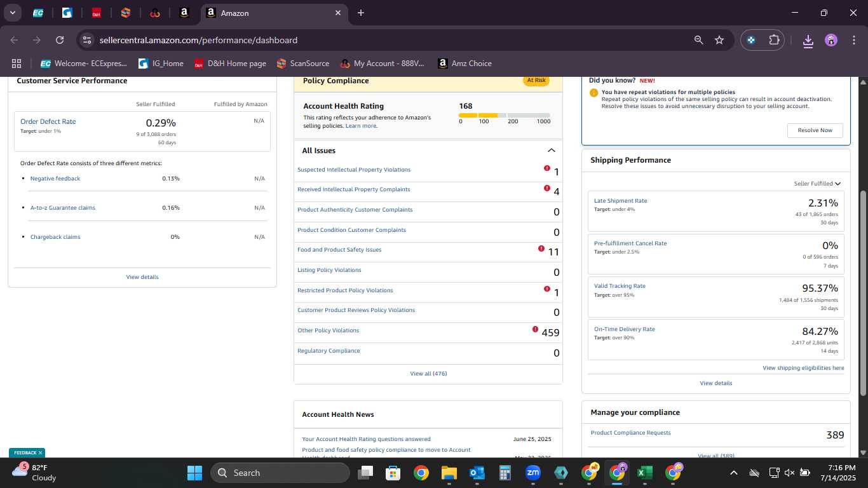
Task: Open Food and Product Safety Issues
Action: pyautogui.click(x=339, y=250)
